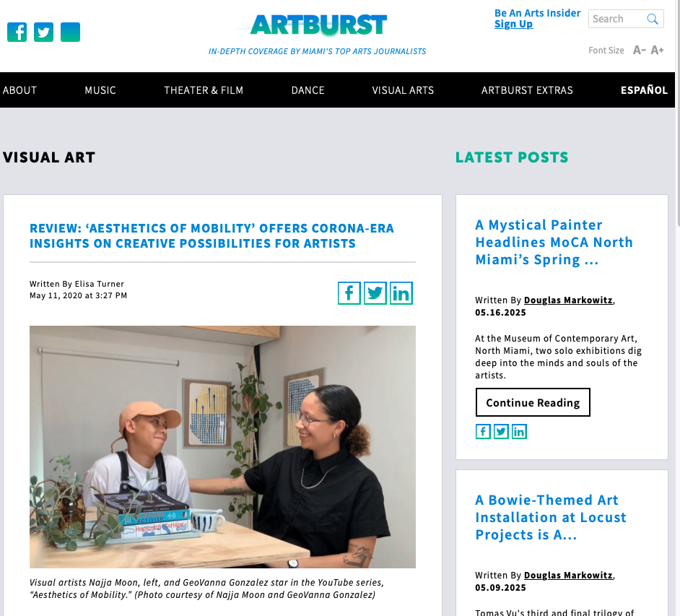Click the Sign Up link
680x616 pixels.
[x=513, y=25]
